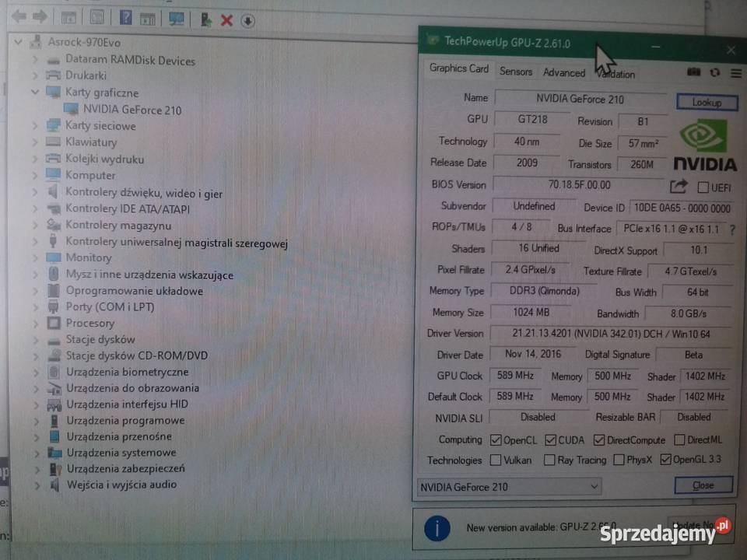The image size is (747, 560).
Task: Select Urządzenia przenośne tree row
Action: (119, 436)
